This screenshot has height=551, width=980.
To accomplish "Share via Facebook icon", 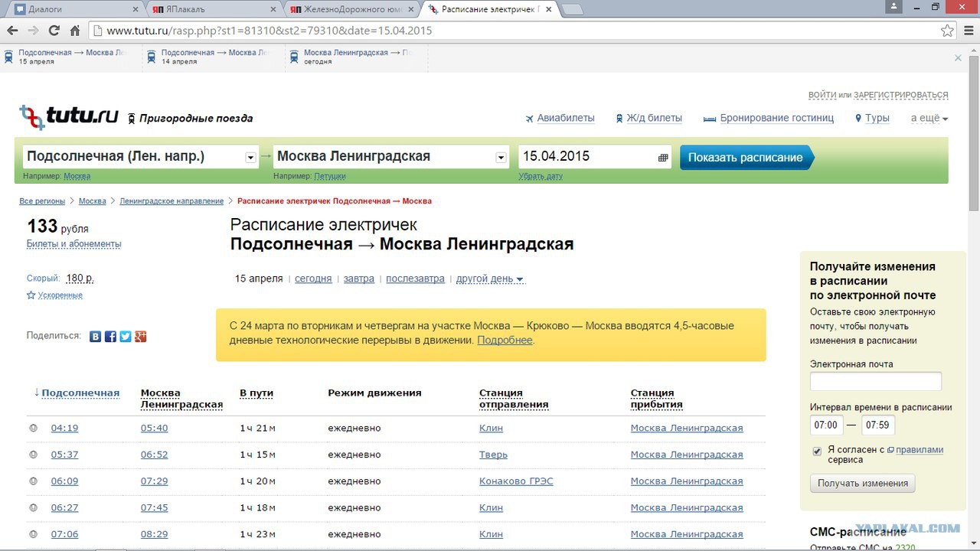I will tap(110, 336).
